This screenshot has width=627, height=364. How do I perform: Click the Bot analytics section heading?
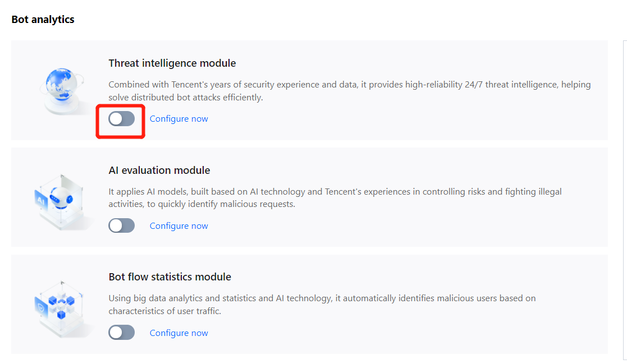point(43,20)
